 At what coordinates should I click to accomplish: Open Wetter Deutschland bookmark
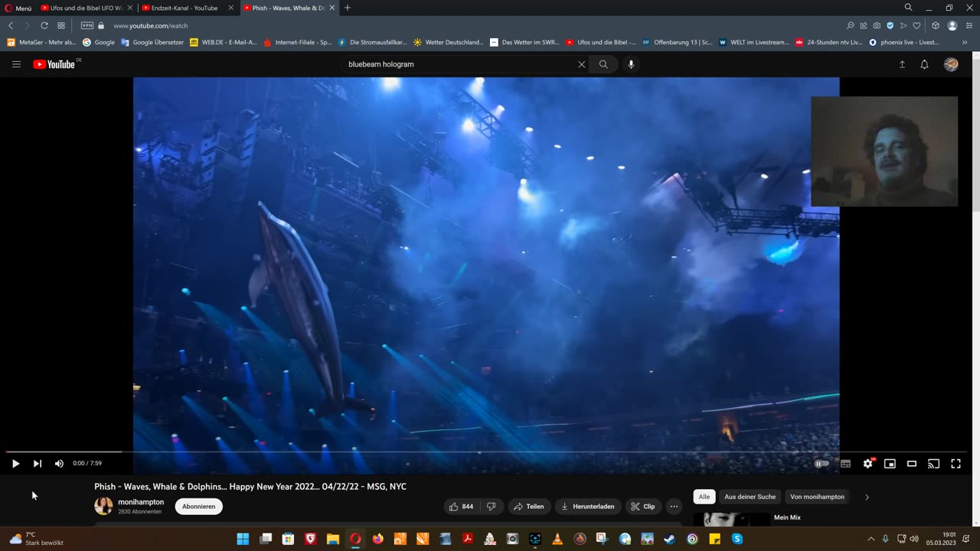tap(449, 42)
